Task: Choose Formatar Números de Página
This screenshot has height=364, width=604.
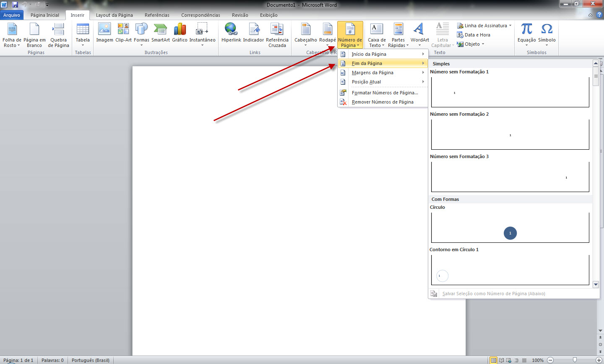Action: tap(383, 93)
